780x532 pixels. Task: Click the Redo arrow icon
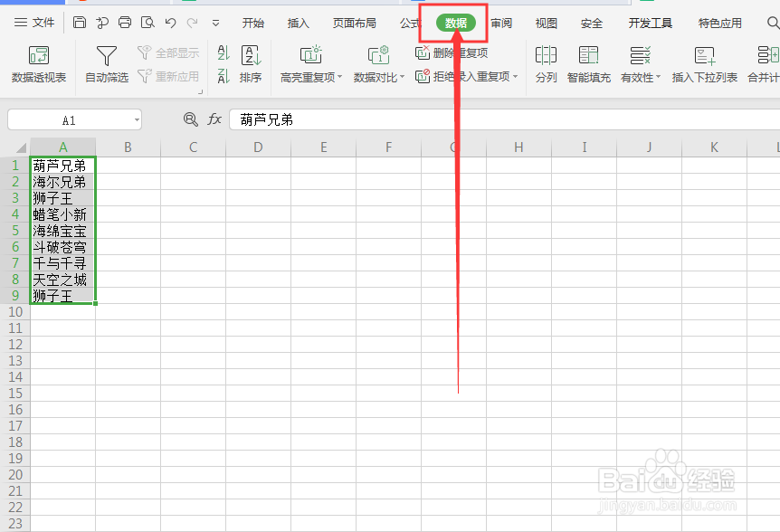pos(193,23)
